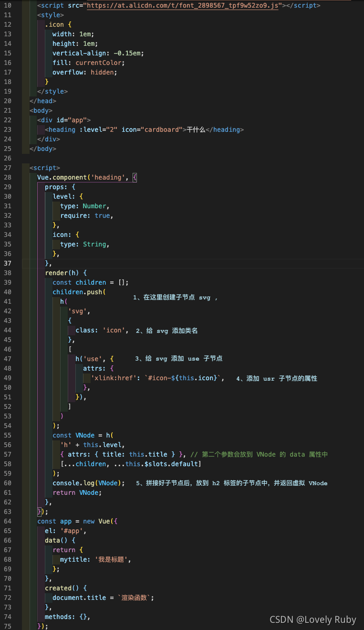The image size is (364, 630).
Task: Click the "Vue.component('heading'" call
Action: 81,177
